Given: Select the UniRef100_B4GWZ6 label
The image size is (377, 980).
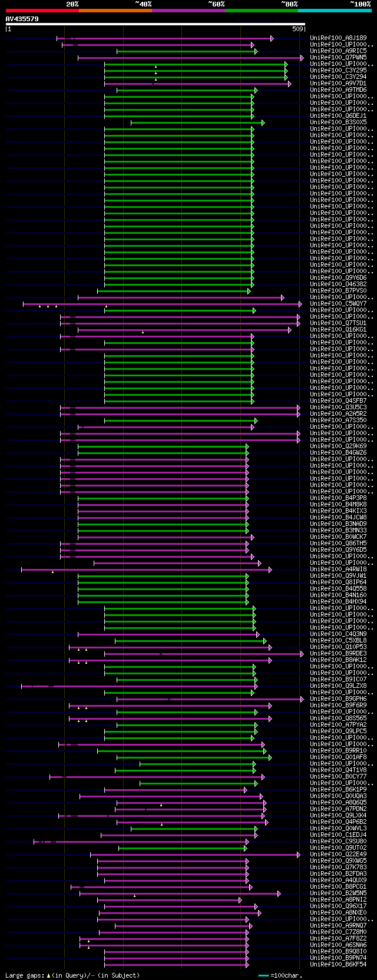Looking at the screenshot, I should tap(338, 453).
